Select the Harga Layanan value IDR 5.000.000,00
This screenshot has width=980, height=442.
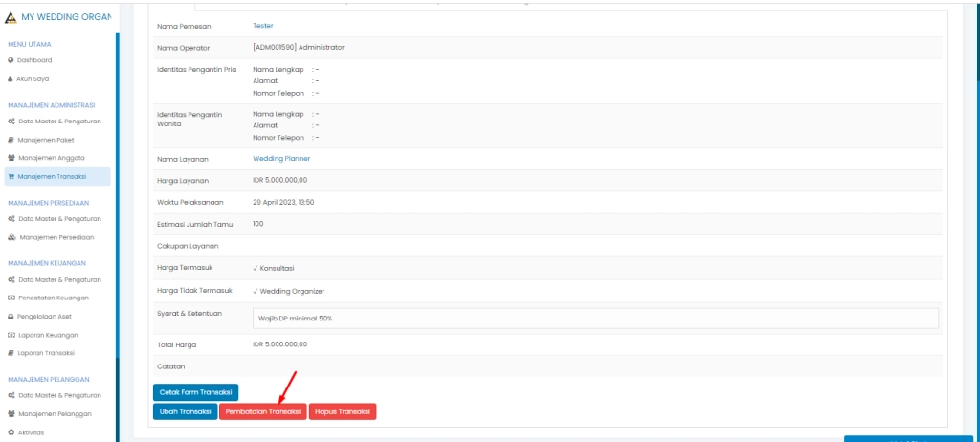(x=280, y=181)
